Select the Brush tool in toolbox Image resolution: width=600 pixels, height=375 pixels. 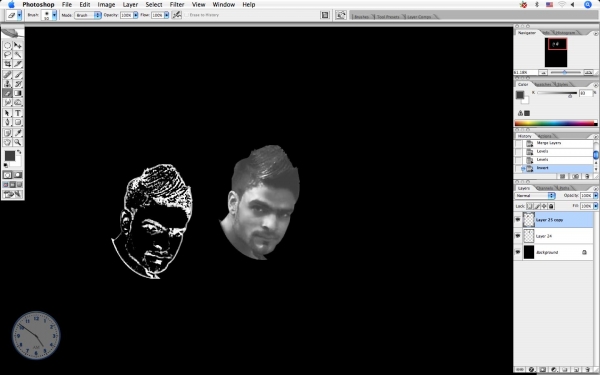(18, 75)
